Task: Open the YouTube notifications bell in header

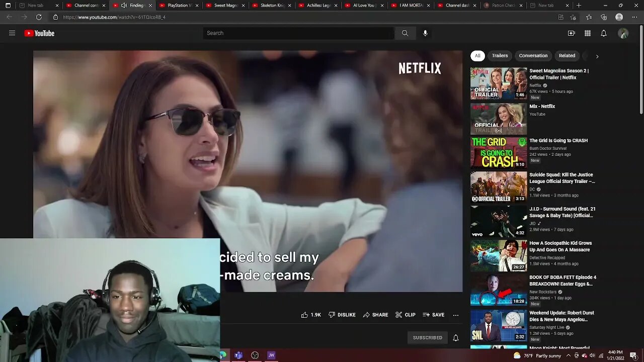Action: (603, 33)
